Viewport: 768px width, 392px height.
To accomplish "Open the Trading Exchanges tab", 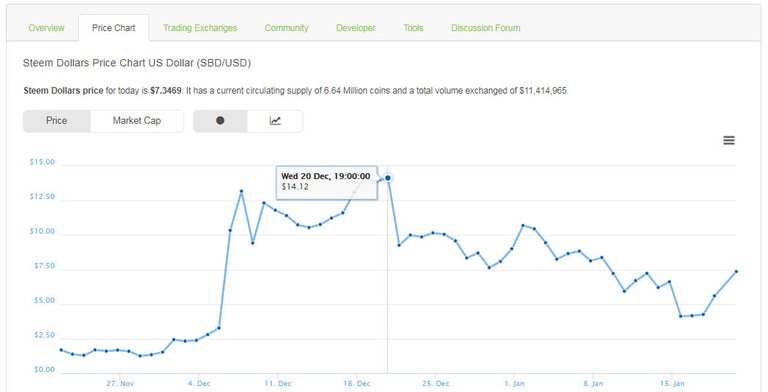I will [x=200, y=28].
